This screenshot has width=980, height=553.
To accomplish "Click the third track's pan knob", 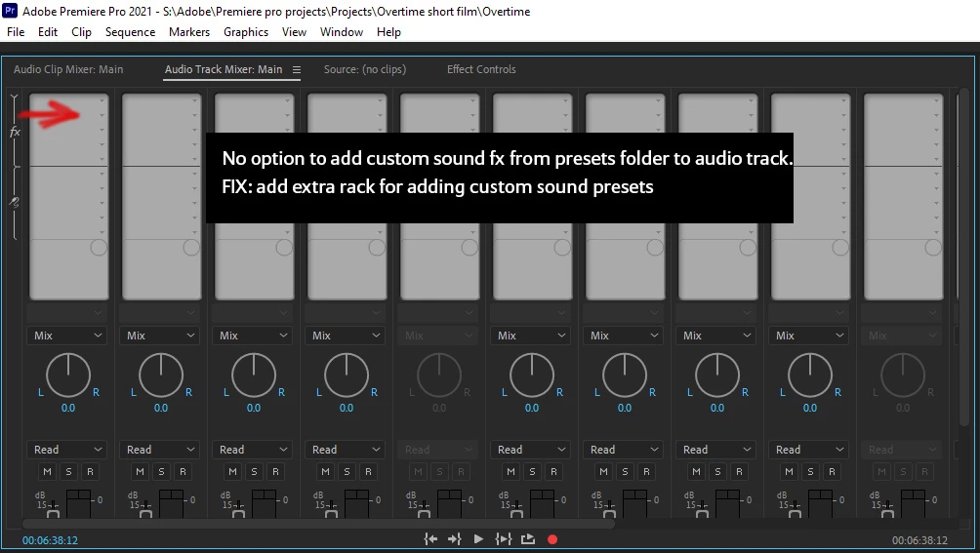I will pos(254,375).
